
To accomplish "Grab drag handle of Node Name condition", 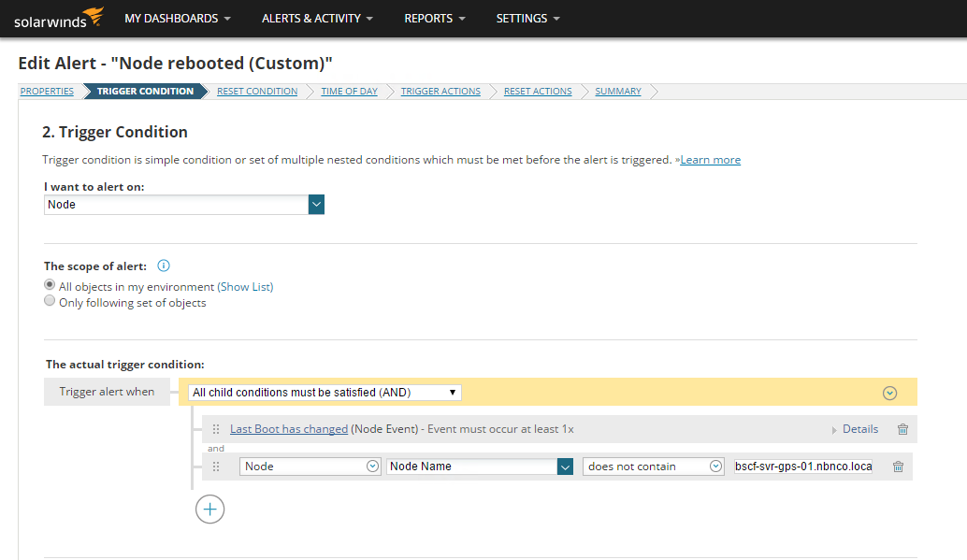I will pos(216,467).
